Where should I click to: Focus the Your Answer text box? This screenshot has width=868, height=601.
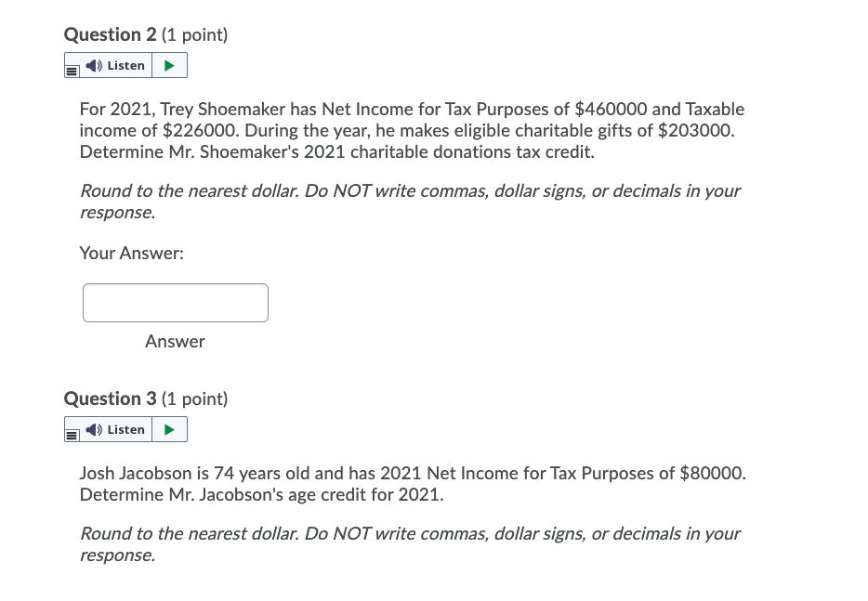coord(175,303)
